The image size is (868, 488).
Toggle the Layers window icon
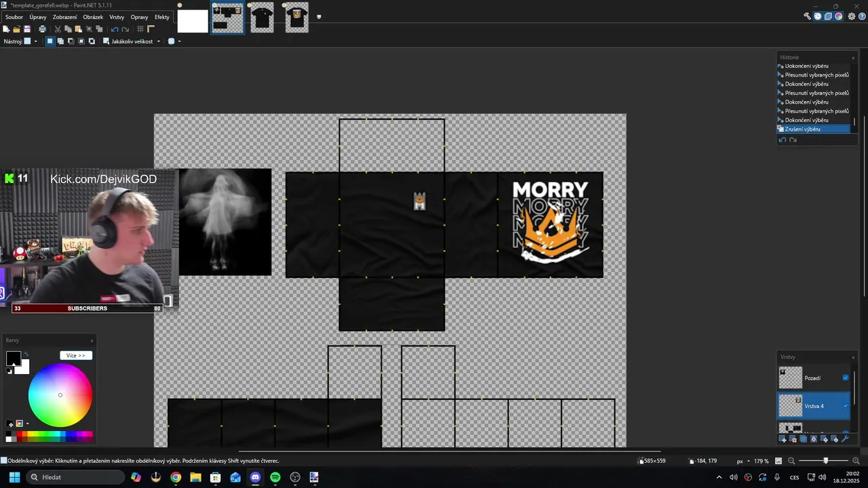click(x=828, y=16)
